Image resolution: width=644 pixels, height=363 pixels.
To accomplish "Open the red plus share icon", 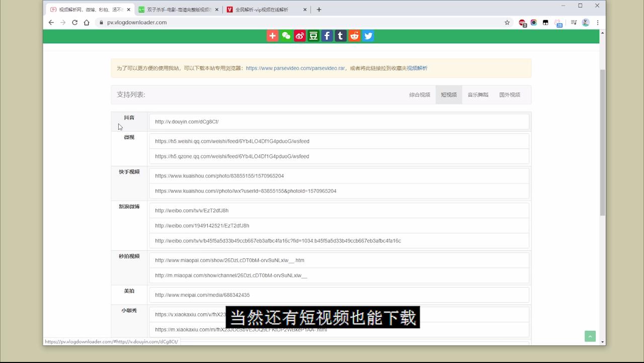I will (272, 36).
